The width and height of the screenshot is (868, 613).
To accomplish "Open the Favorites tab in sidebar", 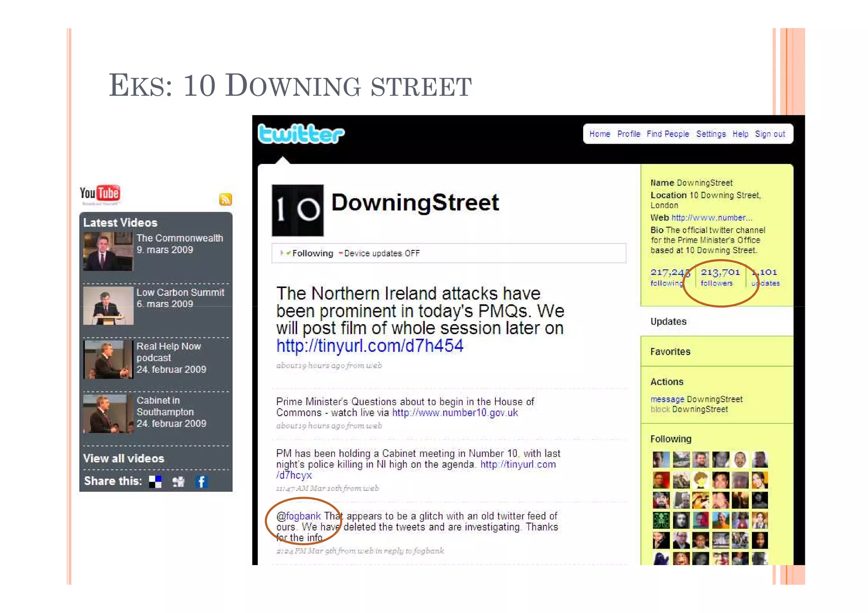I will (670, 352).
